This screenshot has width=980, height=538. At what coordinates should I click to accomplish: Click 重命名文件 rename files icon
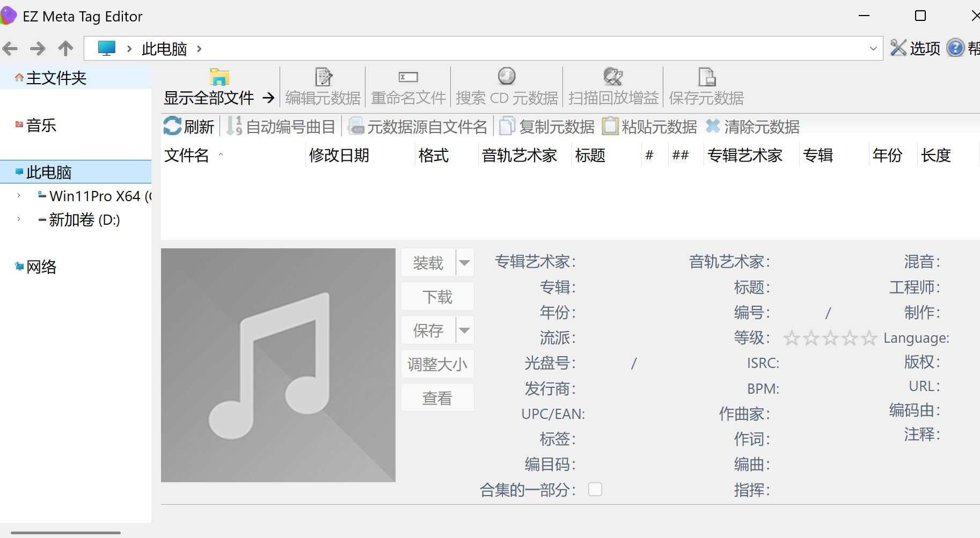[x=408, y=77]
